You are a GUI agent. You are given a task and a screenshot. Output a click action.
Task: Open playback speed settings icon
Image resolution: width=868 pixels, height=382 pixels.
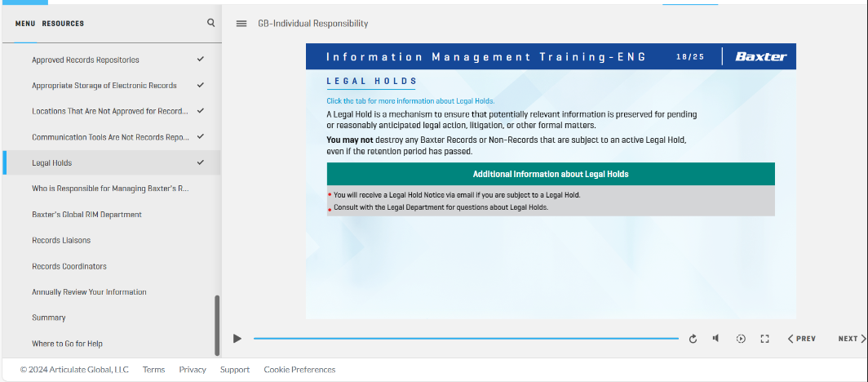pyautogui.click(x=741, y=339)
